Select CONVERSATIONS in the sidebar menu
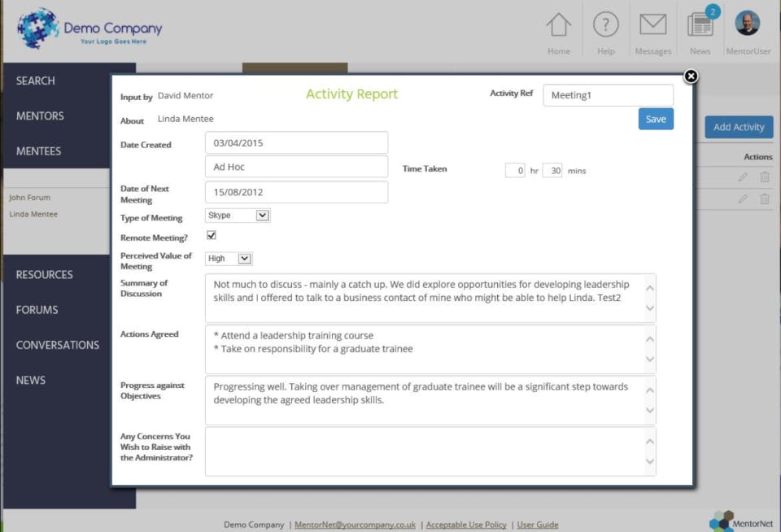 point(57,345)
